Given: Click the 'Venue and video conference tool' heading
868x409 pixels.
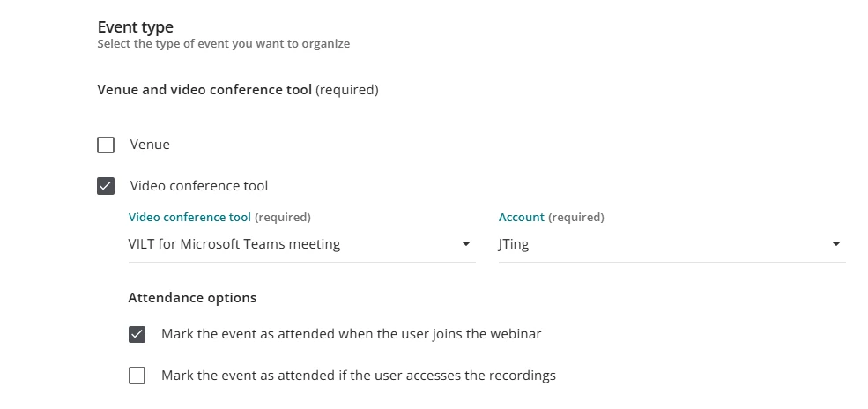Looking at the screenshot, I should [204, 90].
